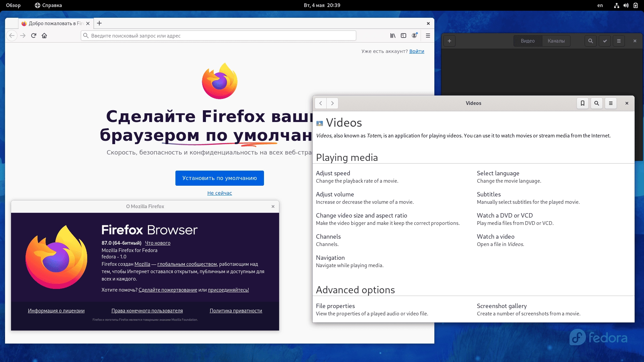Open bookmarks in Help viewer

click(x=583, y=103)
